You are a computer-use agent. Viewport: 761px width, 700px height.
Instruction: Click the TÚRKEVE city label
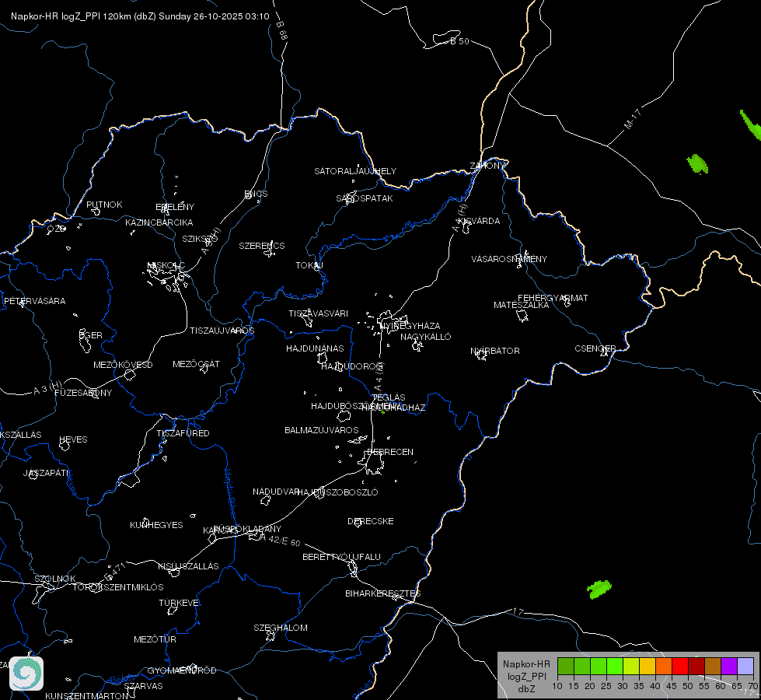[180, 603]
